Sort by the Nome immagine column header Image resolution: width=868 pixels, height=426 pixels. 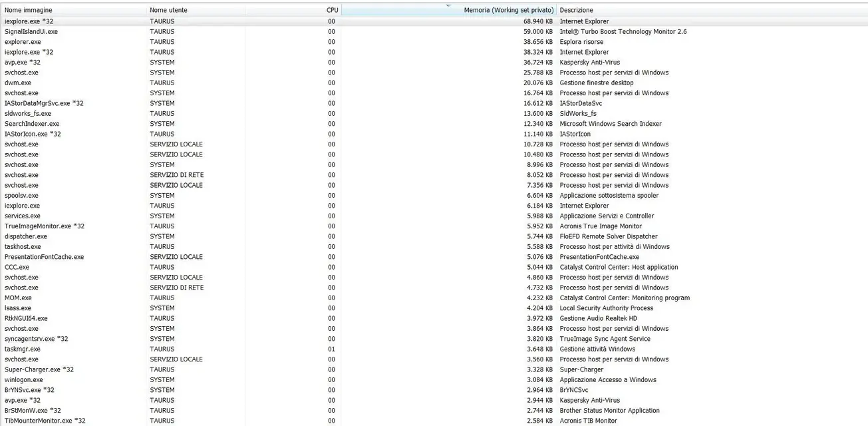point(29,10)
